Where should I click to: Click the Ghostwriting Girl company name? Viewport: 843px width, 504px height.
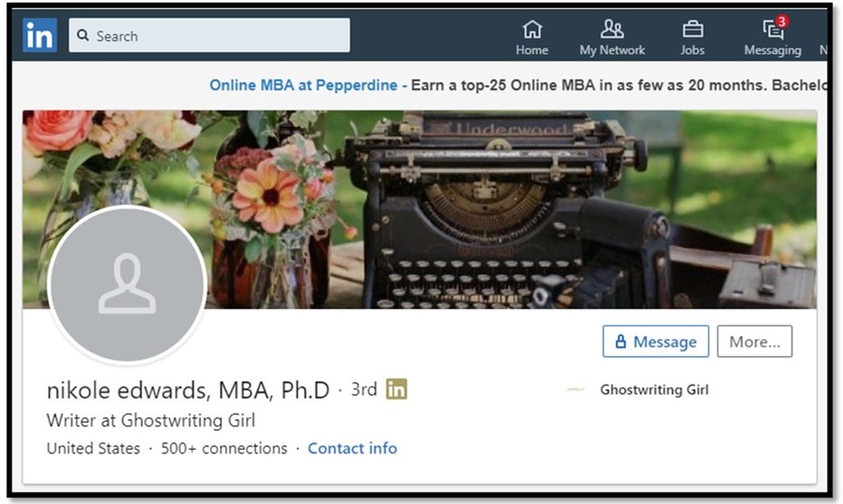coord(655,389)
